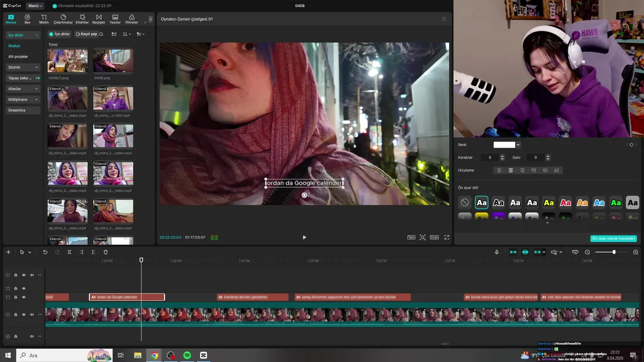Image resolution: width=644 pixels, height=362 pixels.
Task: Open the Çıkartmalar tab
Action: point(63,19)
